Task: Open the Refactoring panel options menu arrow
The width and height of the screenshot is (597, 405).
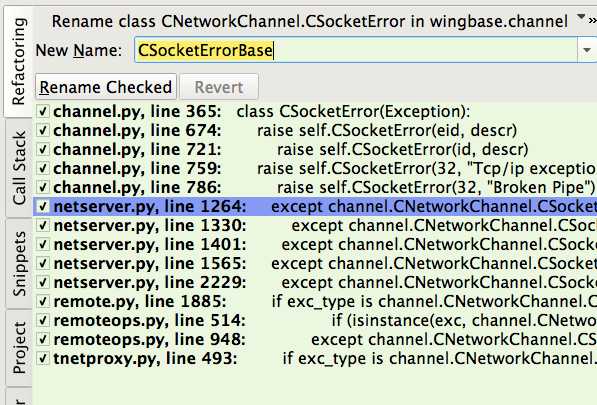Action: pos(581,17)
